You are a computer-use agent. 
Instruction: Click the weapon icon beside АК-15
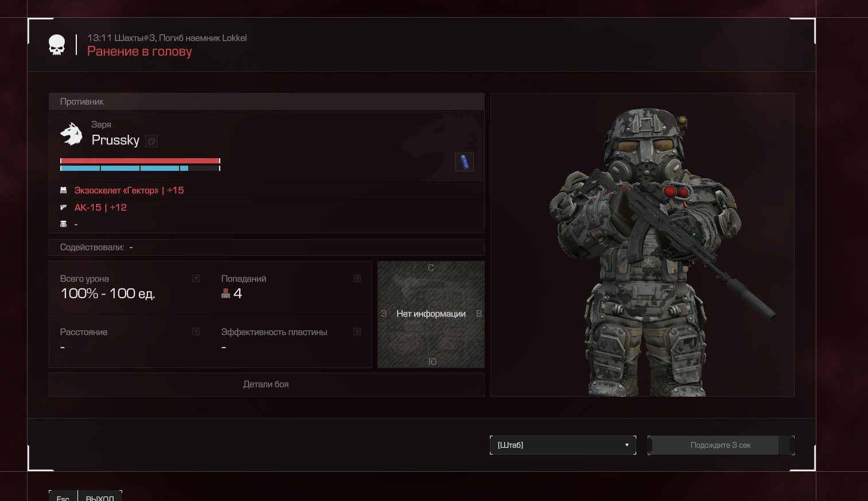[64, 208]
